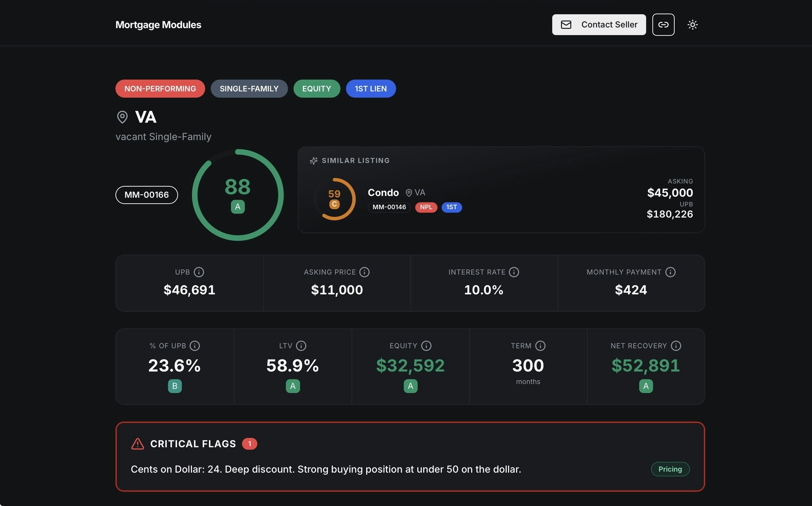Toggle light/dark theme sun icon

pos(692,25)
